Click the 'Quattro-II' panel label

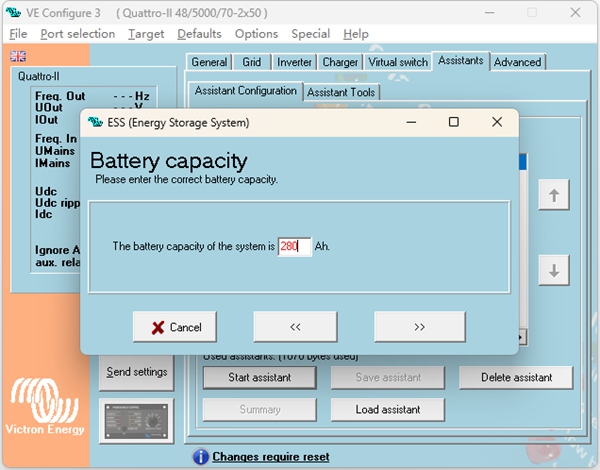coord(39,77)
